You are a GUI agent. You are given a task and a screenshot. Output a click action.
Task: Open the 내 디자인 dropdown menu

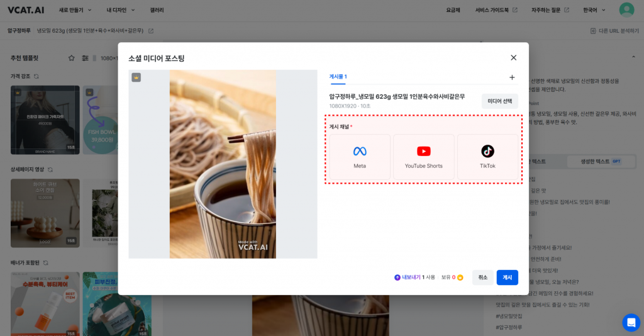(x=120, y=10)
